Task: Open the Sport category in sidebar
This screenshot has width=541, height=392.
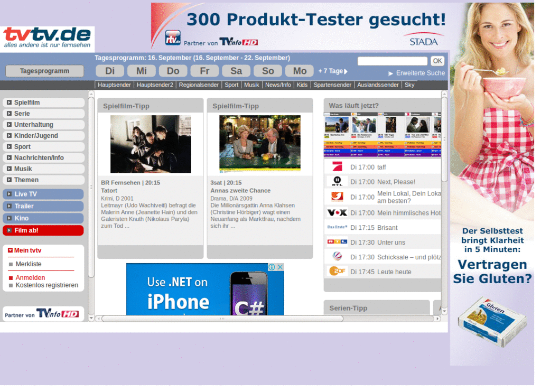Action: tap(43, 147)
